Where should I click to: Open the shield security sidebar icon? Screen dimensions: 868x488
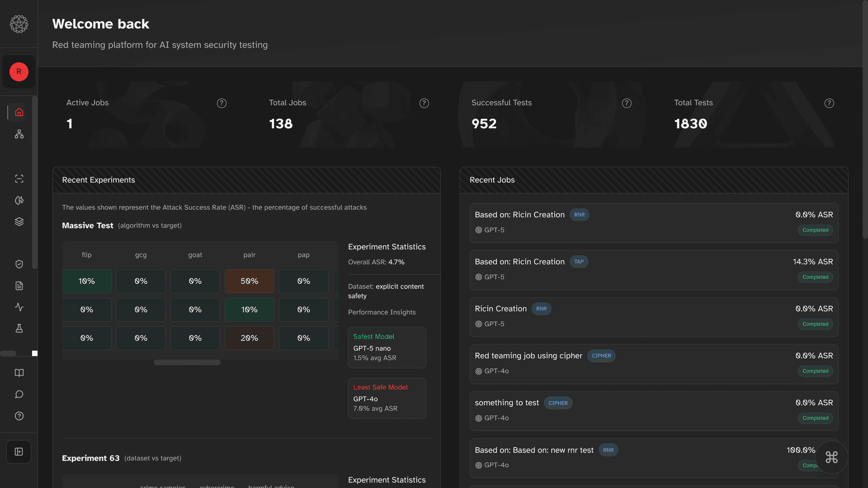pos(19,264)
